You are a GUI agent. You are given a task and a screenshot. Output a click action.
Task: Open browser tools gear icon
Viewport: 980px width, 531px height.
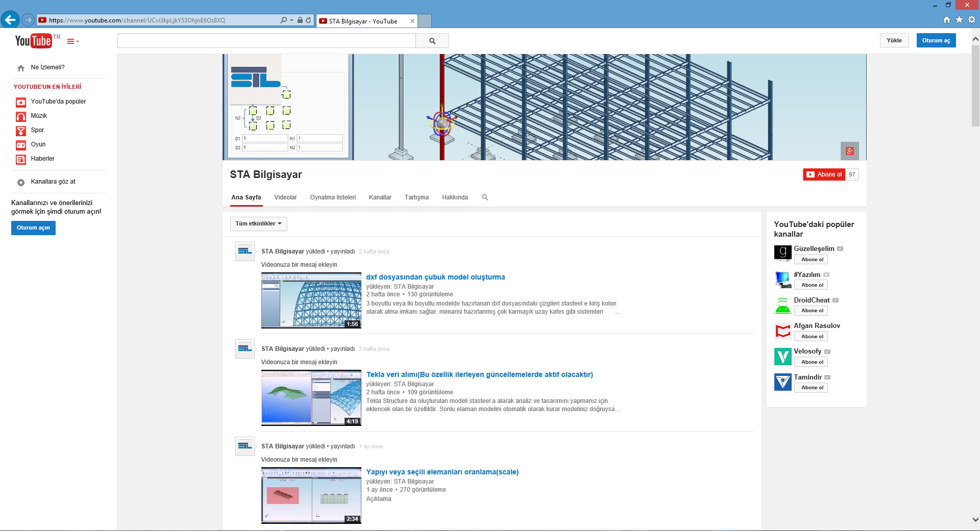click(x=972, y=20)
